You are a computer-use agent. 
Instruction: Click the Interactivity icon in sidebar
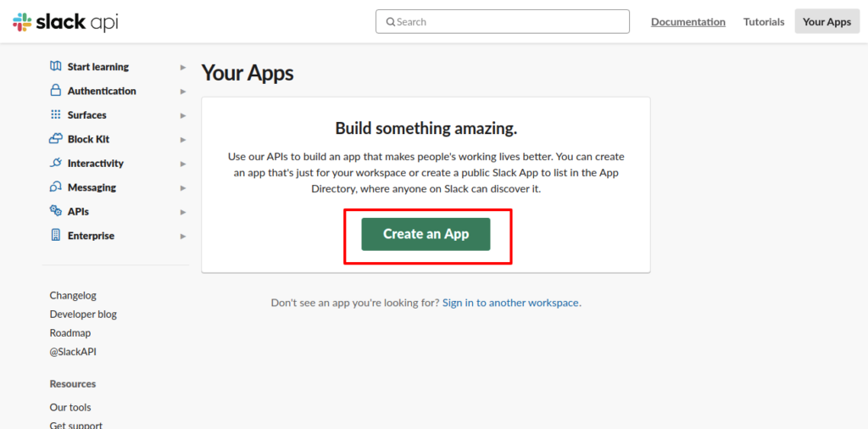pos(56,164)
